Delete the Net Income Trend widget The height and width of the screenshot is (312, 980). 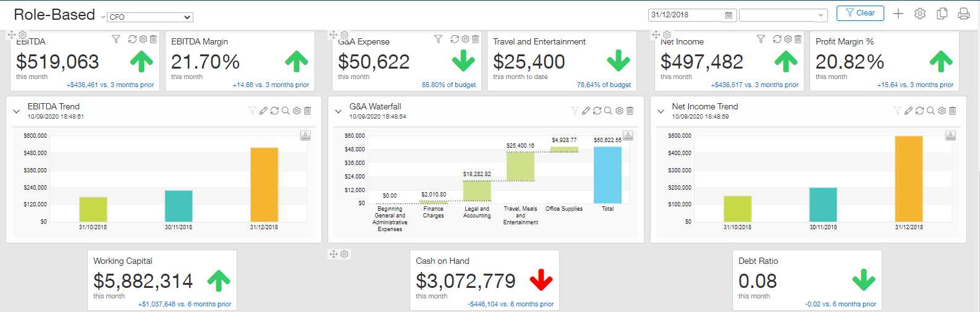pos(952,111)
